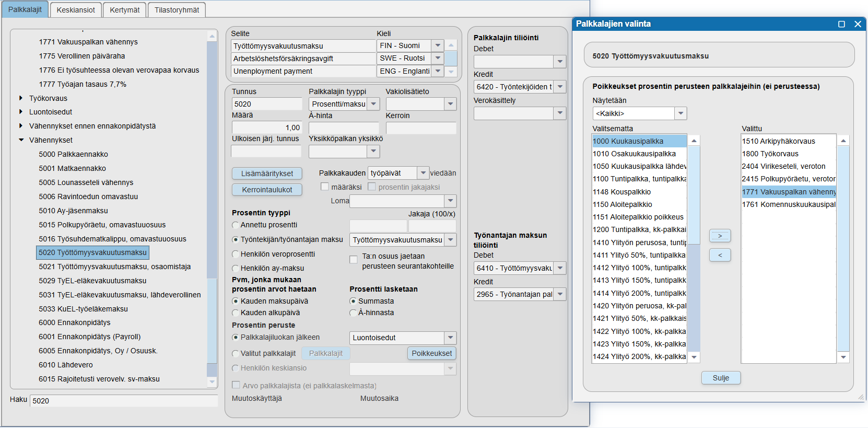Open Palkkakauden työpäivät dropdown
The height and width of the screenshot is (428, 868).
coord(423,173)
